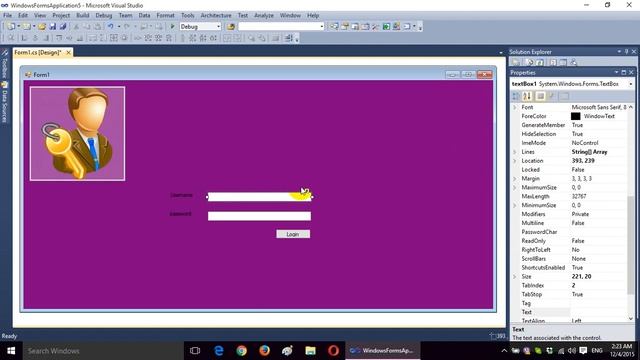Open Firefox from the taskbar

[x=264, y=351]
